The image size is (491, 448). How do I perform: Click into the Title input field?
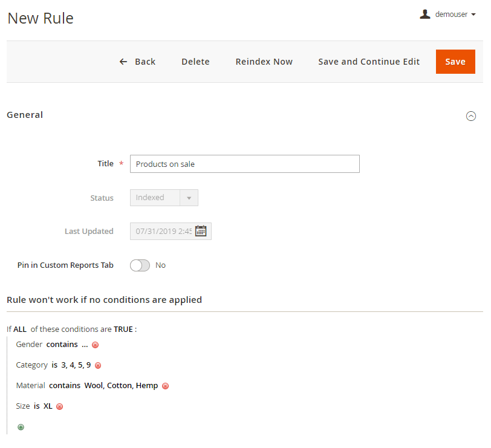pos(244,164)
